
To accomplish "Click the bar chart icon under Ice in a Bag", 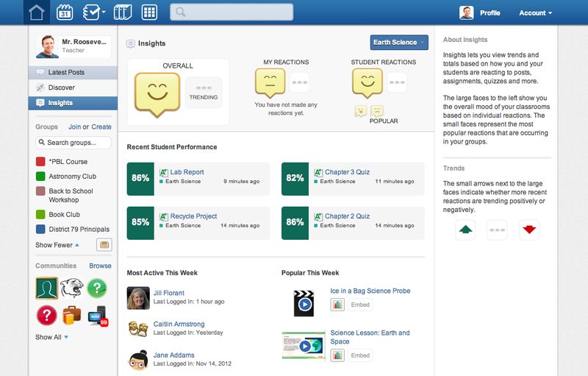I will point(337,305).
